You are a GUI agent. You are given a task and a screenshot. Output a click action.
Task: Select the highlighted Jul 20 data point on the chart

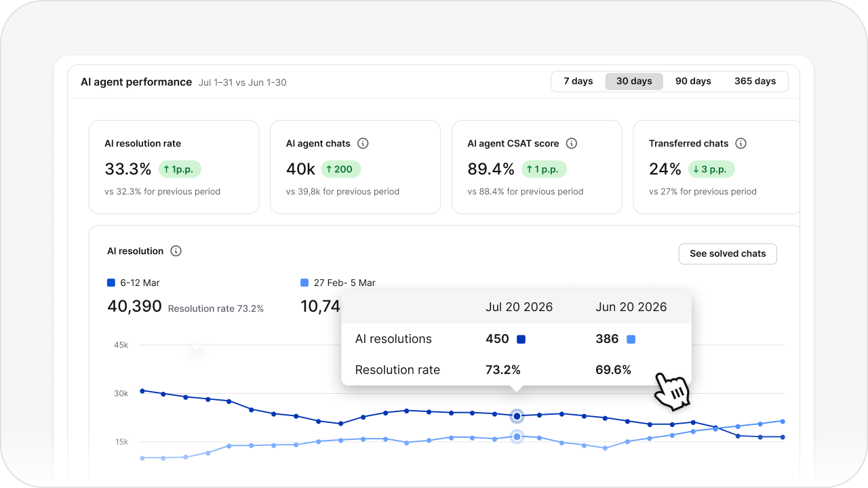[517, 416]
